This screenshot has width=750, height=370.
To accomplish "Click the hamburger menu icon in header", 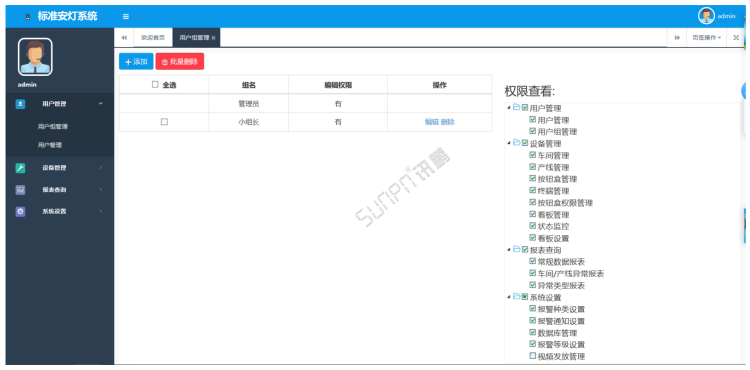I will [126, 17].
